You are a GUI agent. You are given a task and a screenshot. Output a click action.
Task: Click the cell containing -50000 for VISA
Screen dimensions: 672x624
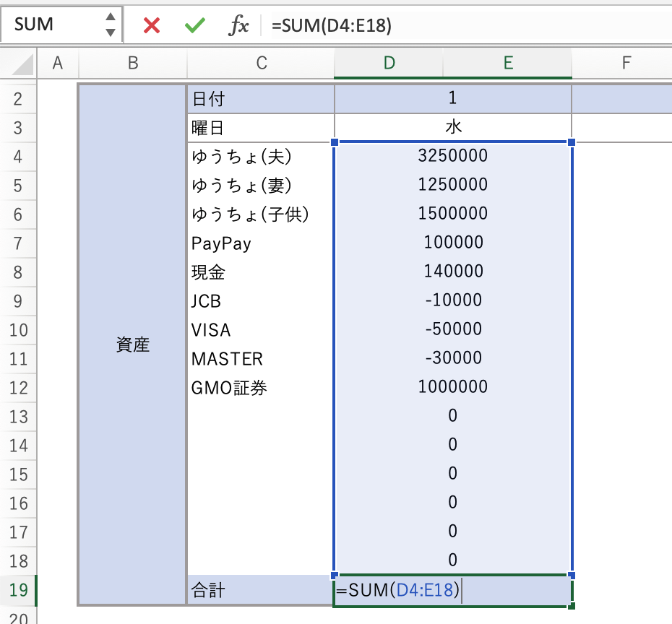(x=453, y=329)
